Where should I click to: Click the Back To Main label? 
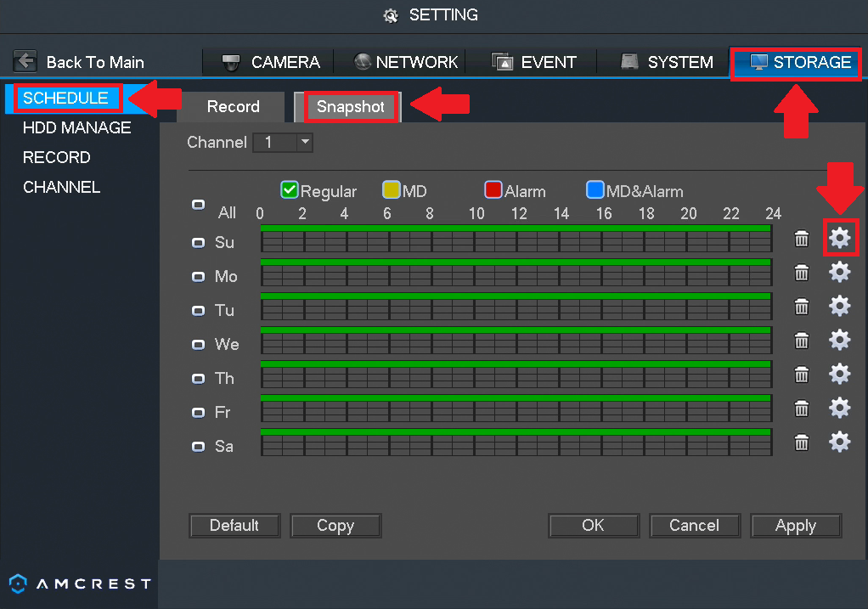(x=95, y=62)
